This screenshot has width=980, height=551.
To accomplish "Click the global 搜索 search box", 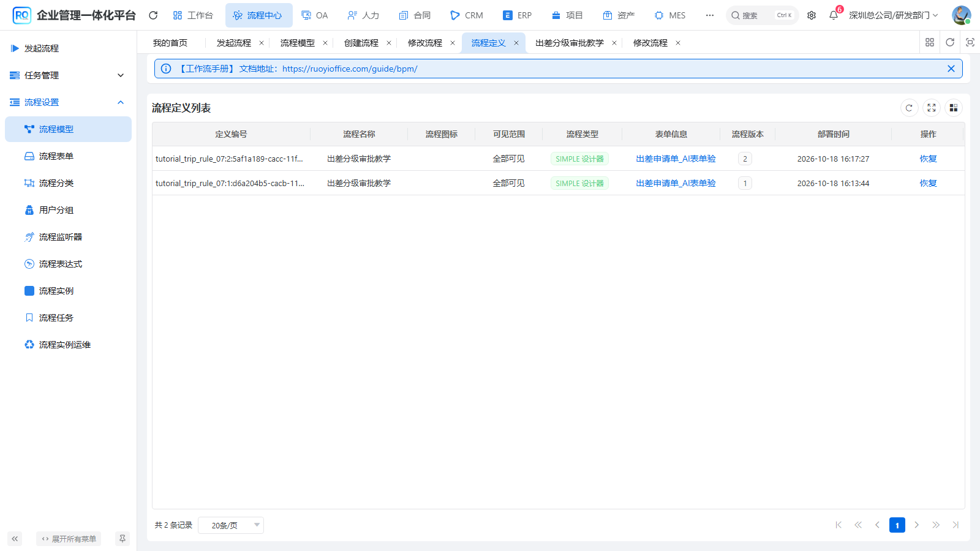I will click(763, 15).
